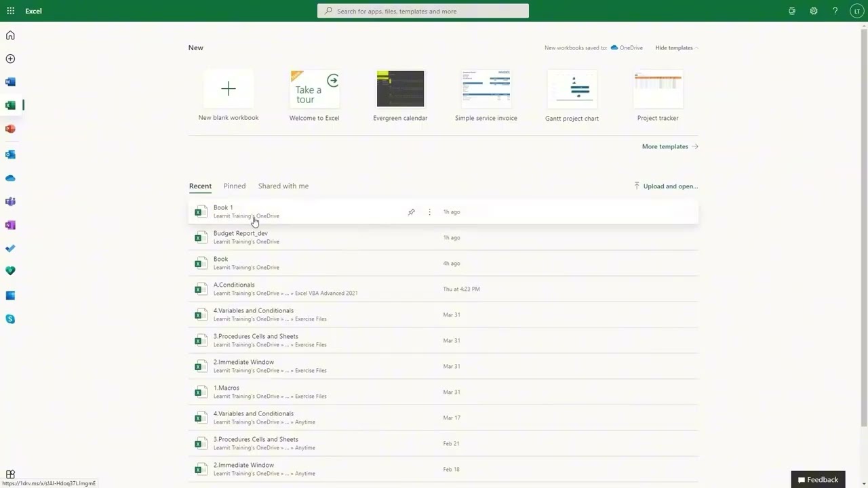Open the 1.Macros workbook
Screen dimensions: 868x488
(x=443, y=392)
